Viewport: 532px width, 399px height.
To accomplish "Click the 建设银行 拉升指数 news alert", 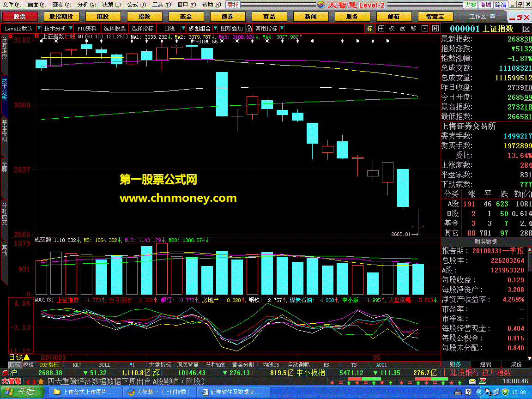I will pyautogui.click(x=480, y=373).
